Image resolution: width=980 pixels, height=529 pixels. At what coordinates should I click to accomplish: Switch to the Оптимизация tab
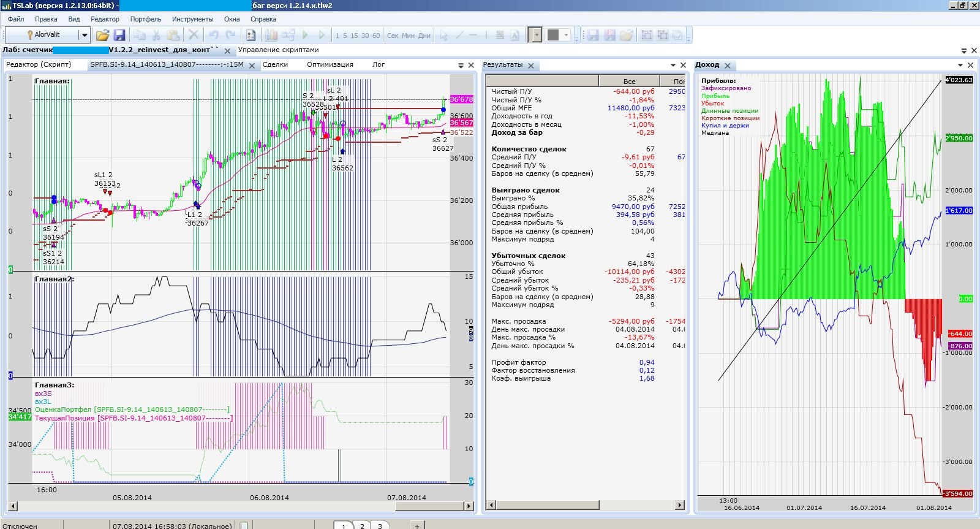(330, 64)
